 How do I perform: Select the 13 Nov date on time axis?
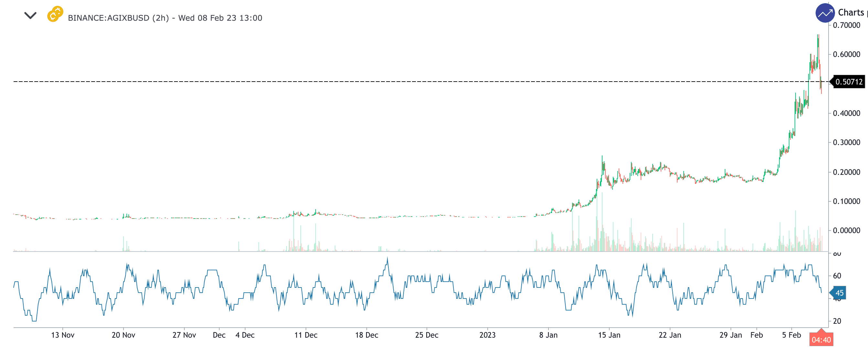(x=63, y=335)
